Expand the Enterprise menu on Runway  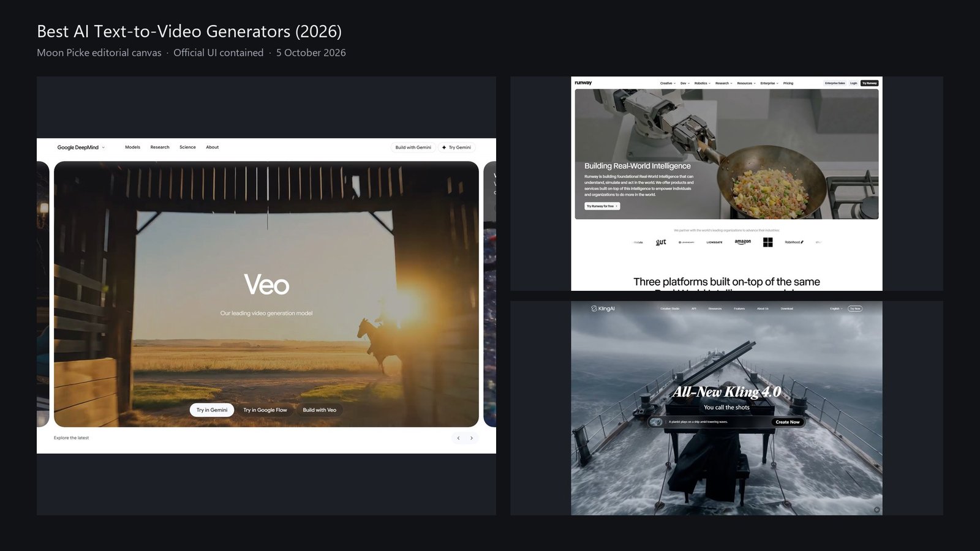coord(769,83)
